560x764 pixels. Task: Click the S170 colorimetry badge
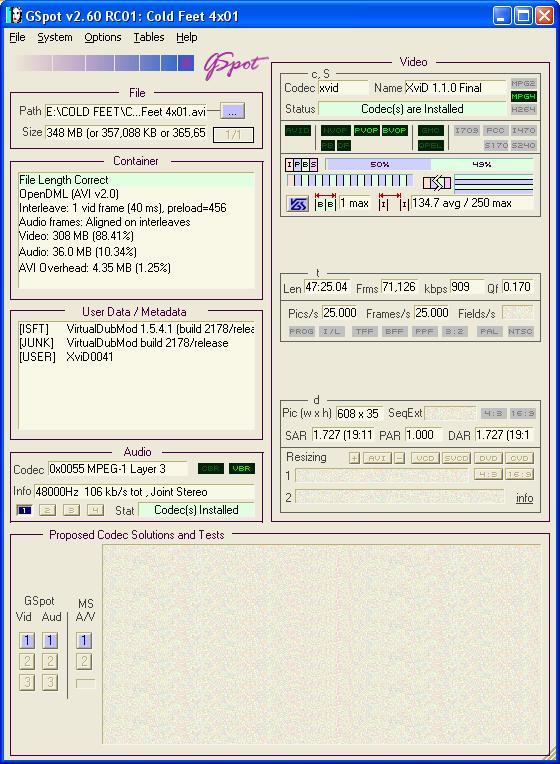pyautogui.click(x=496, y=145)
